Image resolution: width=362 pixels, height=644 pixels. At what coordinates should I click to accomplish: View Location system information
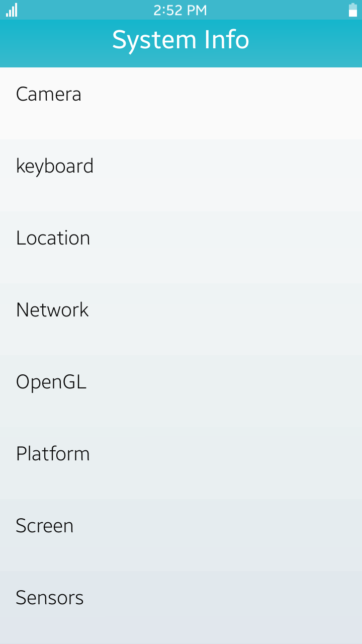[53, 238]
